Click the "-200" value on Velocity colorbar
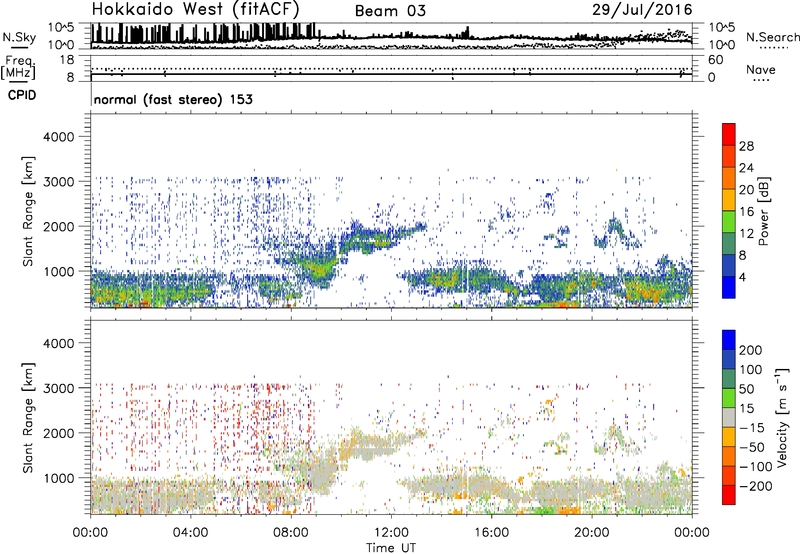Image resolution: width=800 pixels, height=554 pixels. coord(756,486)
